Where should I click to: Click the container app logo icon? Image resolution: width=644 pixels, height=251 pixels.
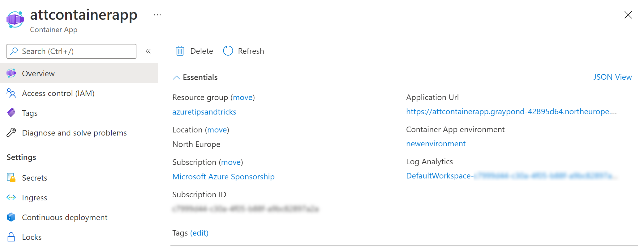(15, 19)
